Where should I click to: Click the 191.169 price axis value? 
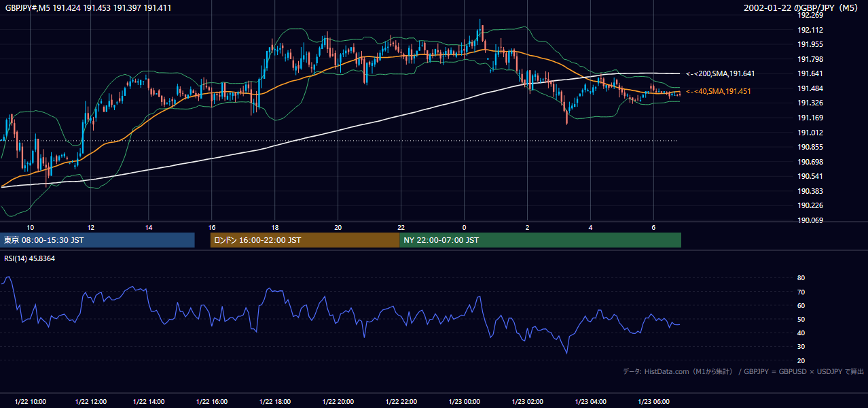(810, 118)
